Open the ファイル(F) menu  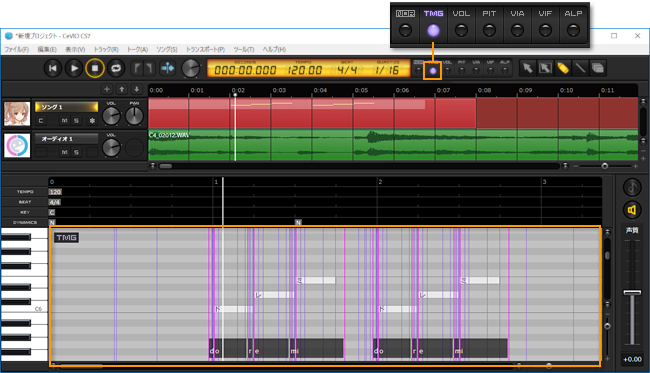pyautogui.click(x=17, y=49)
